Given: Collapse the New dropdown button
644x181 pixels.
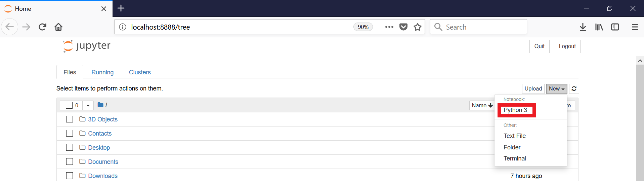Looking at the screenshot, I should (x=556, y=88).
